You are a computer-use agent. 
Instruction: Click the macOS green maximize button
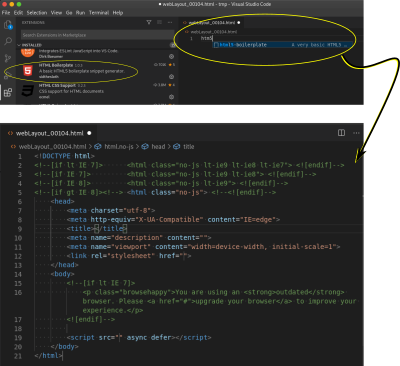point(19,4)
